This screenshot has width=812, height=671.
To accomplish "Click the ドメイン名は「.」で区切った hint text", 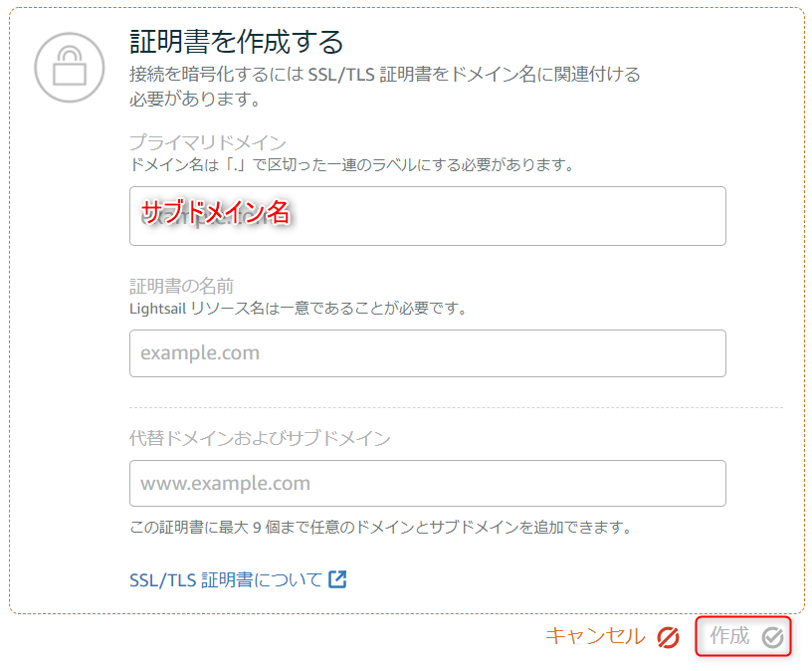I will [x=352, y=165].
